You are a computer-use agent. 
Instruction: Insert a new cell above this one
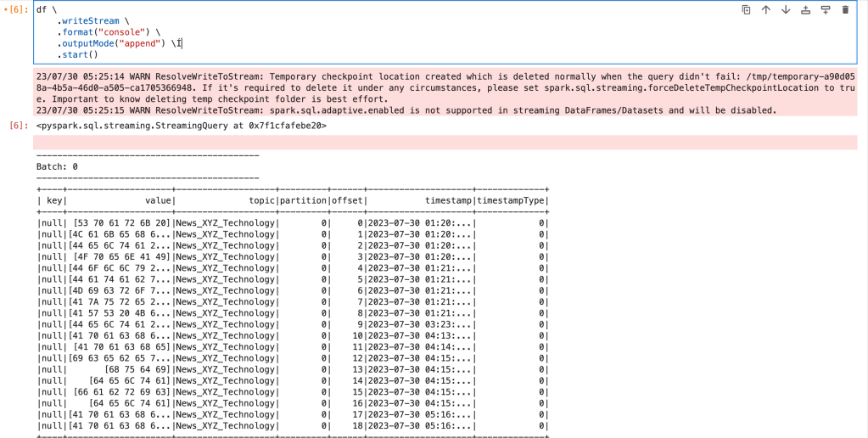(805, 10)
